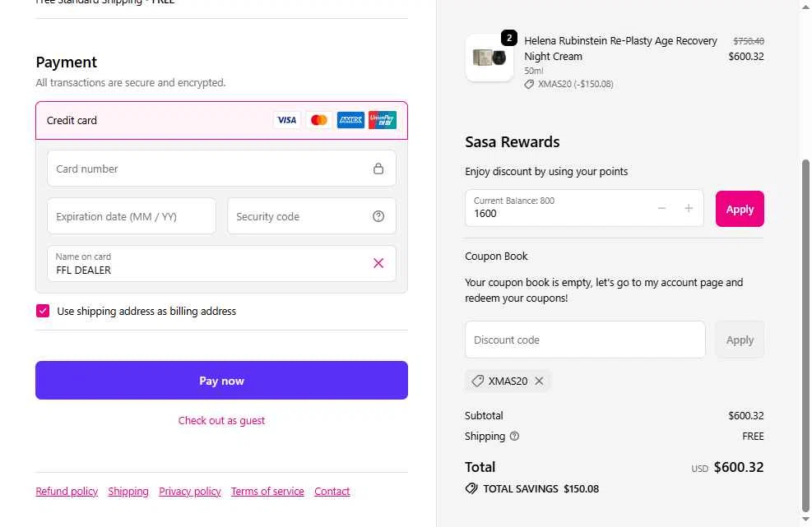Select the Credit card payment option

(221, 121)
